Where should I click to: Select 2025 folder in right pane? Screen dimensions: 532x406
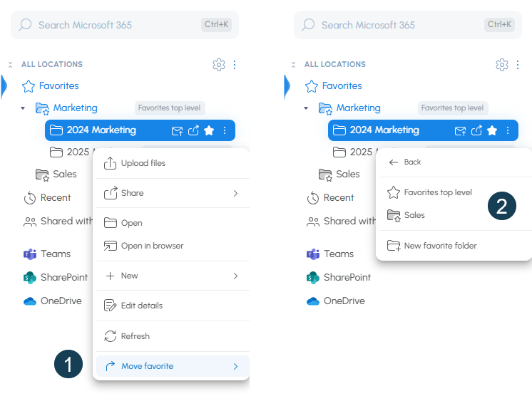[x=353, y=152]
